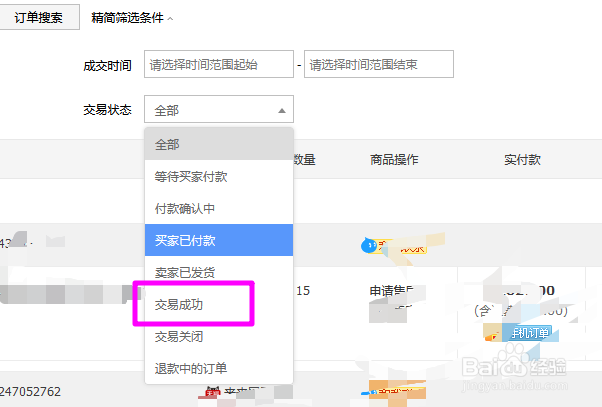Pick the highlighted 买家已付款 option
This screenshot has width=602, height=407.
coord(185,240)
